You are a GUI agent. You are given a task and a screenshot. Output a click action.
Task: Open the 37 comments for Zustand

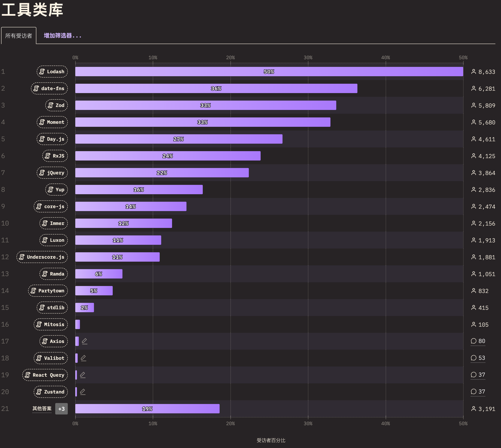coord(478,392)
